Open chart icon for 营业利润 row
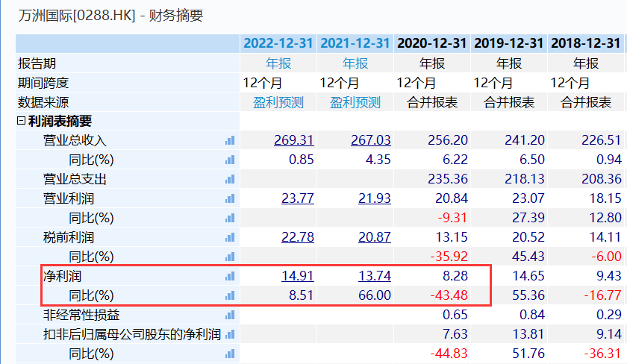 [x=230, y=198]
